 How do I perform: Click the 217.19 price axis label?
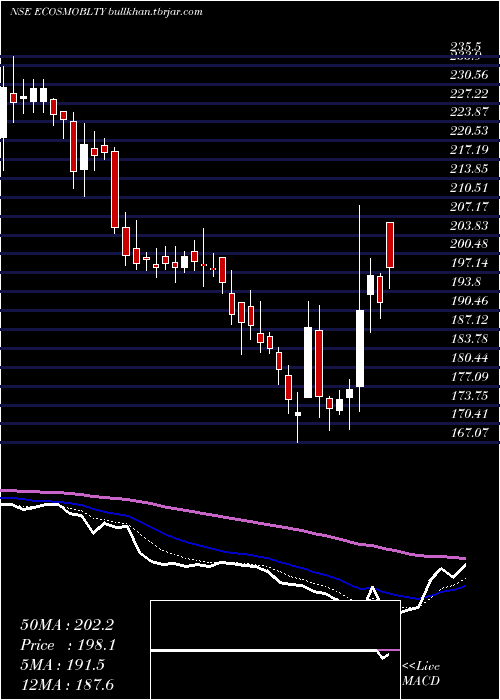468,150
